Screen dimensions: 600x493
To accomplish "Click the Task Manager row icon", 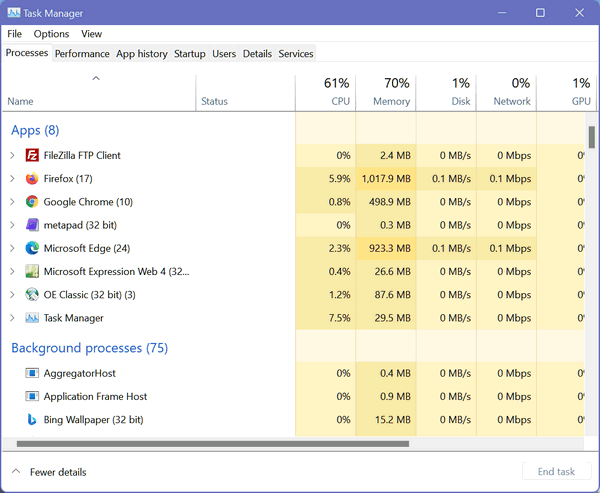I will click(32, 318).
